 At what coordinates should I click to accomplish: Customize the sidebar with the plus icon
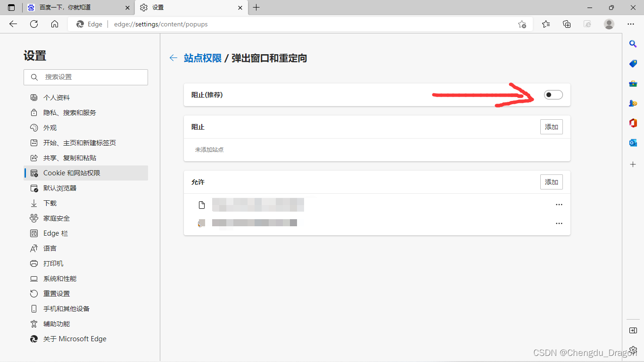632,164
